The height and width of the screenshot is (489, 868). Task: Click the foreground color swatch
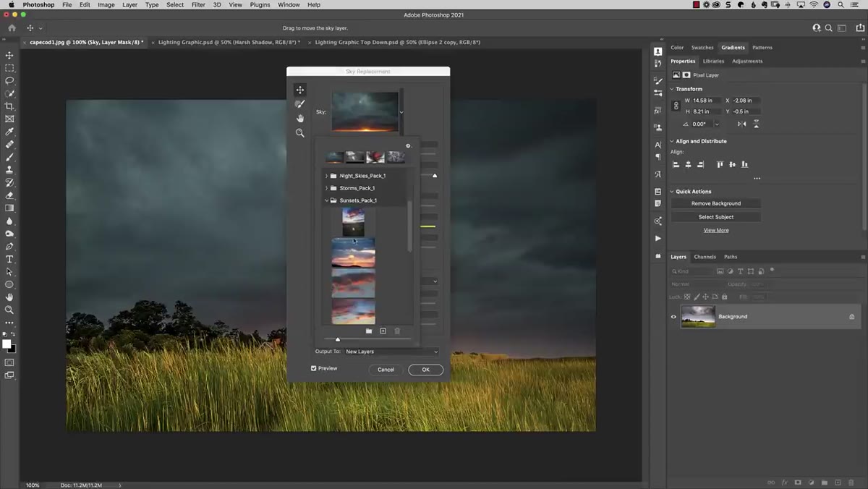point(7,344)
